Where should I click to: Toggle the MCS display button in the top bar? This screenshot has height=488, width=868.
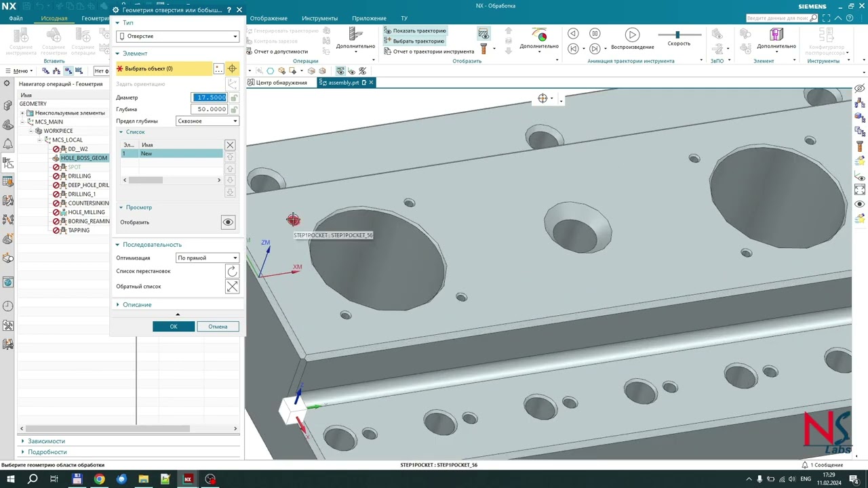(x=340, y=70)
